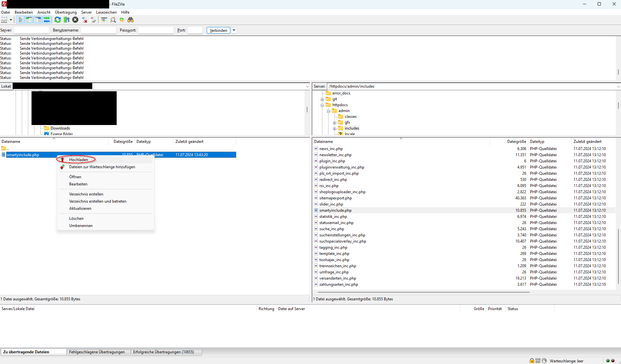Click the remote file list horizontal scrollbar

422,292
